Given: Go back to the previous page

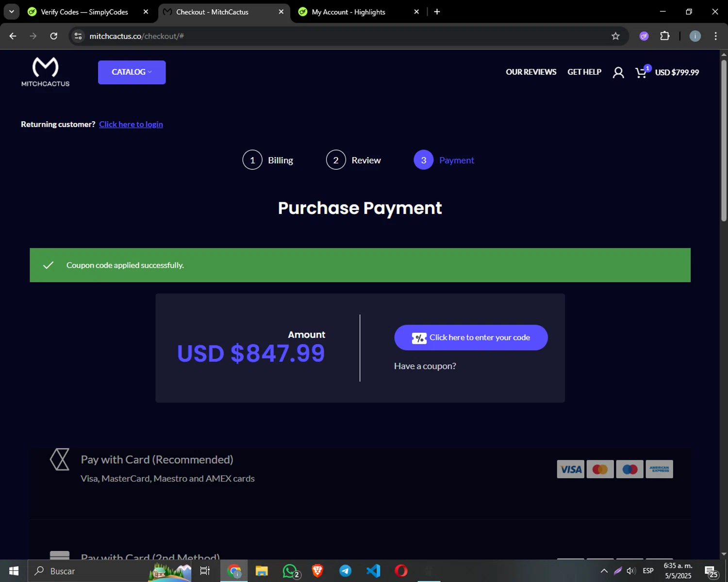Looking at the screenshot, I should pos(13,36).
